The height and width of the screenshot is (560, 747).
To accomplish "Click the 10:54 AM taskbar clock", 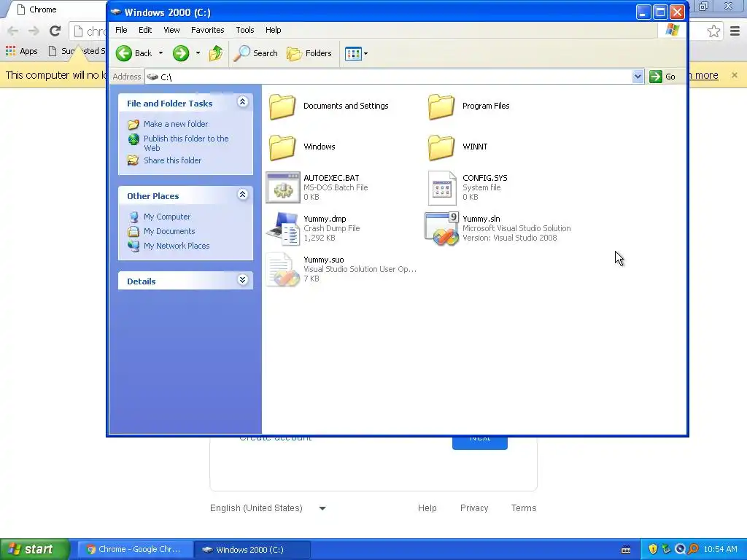I will (720, 550).
